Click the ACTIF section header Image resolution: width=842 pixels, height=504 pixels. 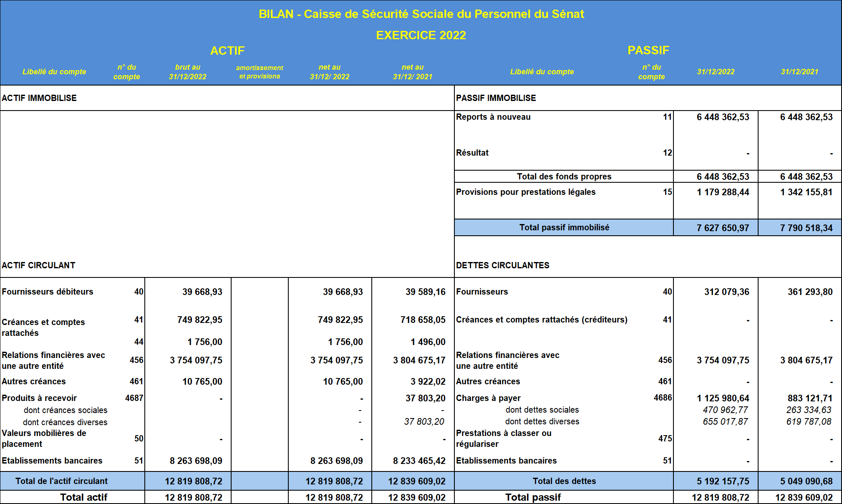pyautogui.click(x=227, y=51)
